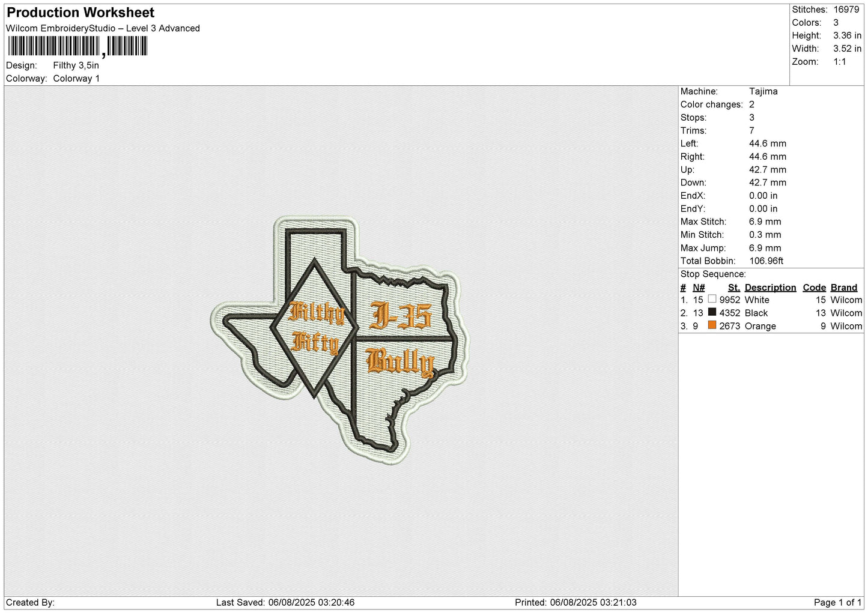Image resolution: width=868 pixels, height=613 pixels.
Task: Click the Right value '44.6 mm'
Action: [768, 157]
